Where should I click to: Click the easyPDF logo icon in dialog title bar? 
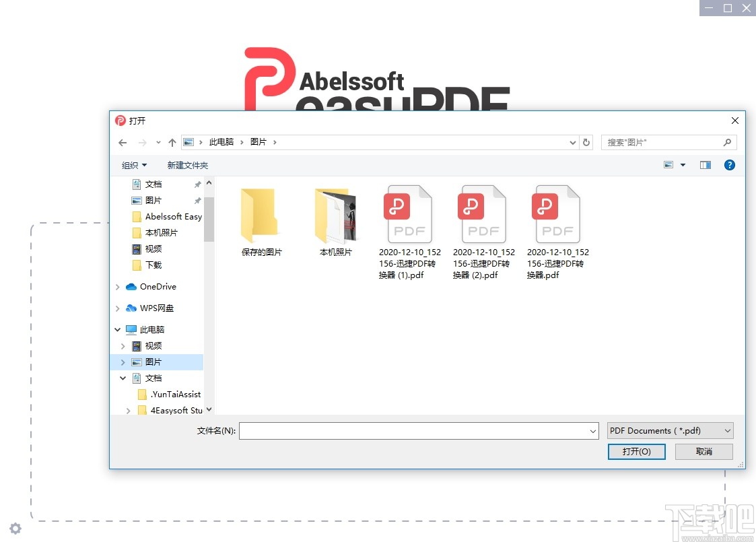(x=121, y=121)
